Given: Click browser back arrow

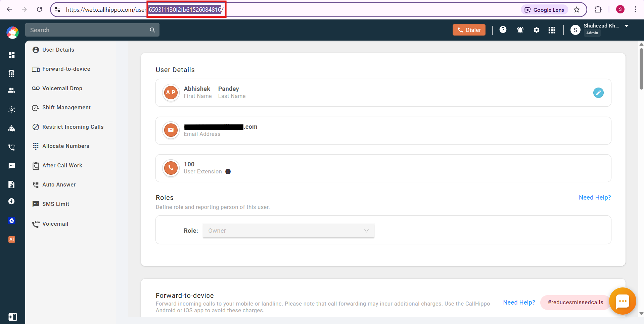Looking at the screenshot, I should pyautogui.click(x=9, y=9).
